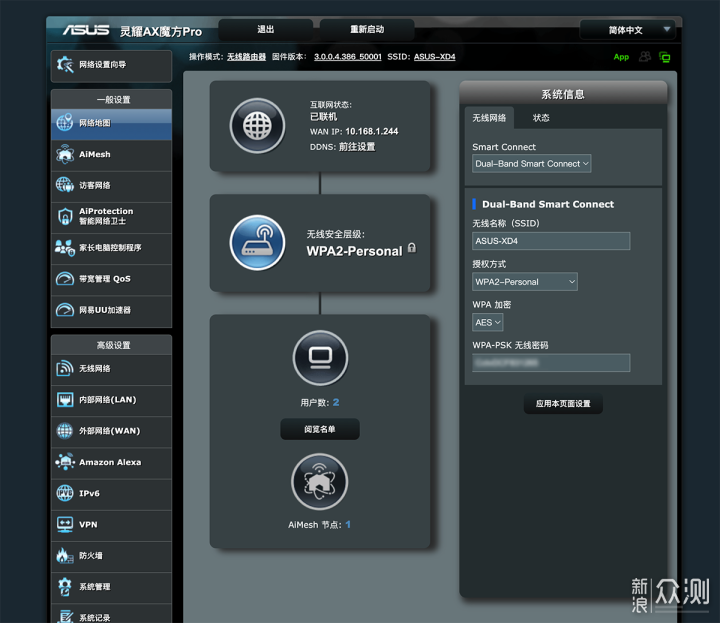This screenshot has height=623, width=720.
Task: Open system administration gear icon
Action: (65, 587)
